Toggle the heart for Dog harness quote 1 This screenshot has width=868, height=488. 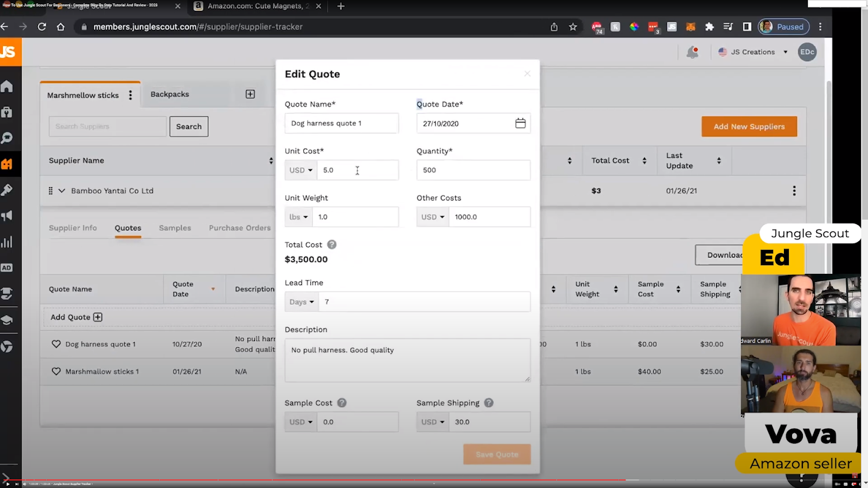(x=56, y=344)
